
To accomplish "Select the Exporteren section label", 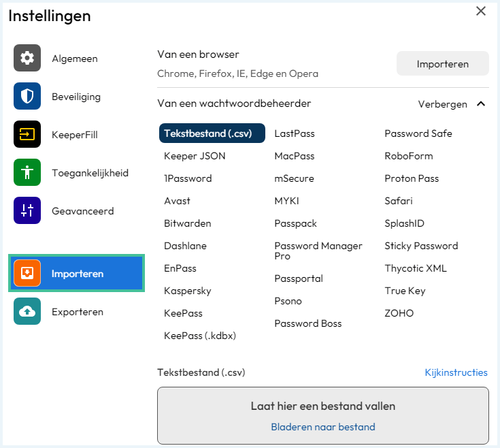I will [x=78, y=312].
